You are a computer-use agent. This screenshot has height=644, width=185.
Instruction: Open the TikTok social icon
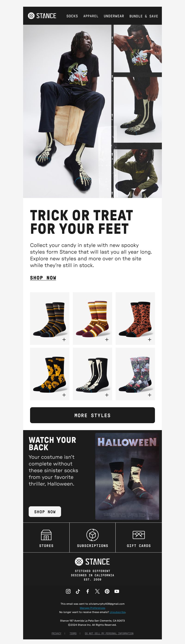78,591
